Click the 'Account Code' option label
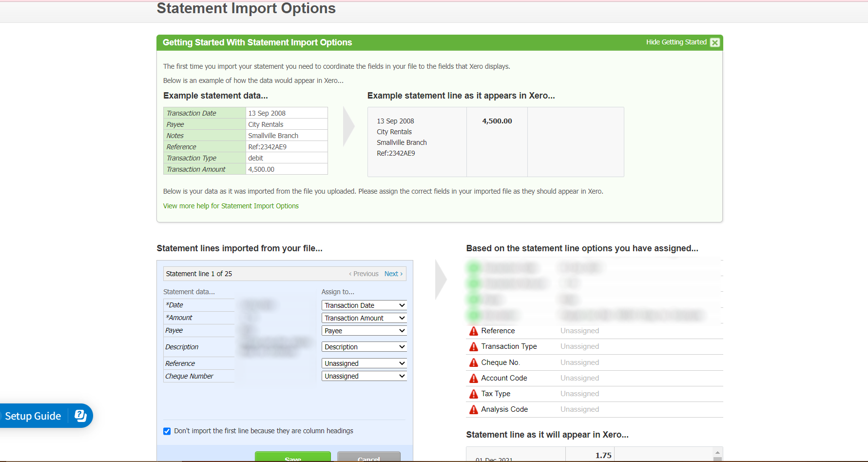The height and width of the screenshot is (462, 868). [504, 378]
